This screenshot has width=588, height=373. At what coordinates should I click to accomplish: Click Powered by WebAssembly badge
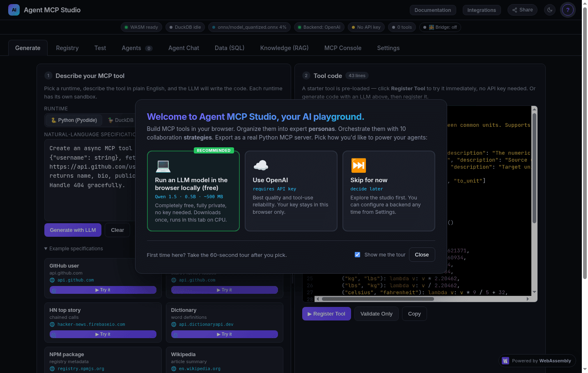(537, 361)
